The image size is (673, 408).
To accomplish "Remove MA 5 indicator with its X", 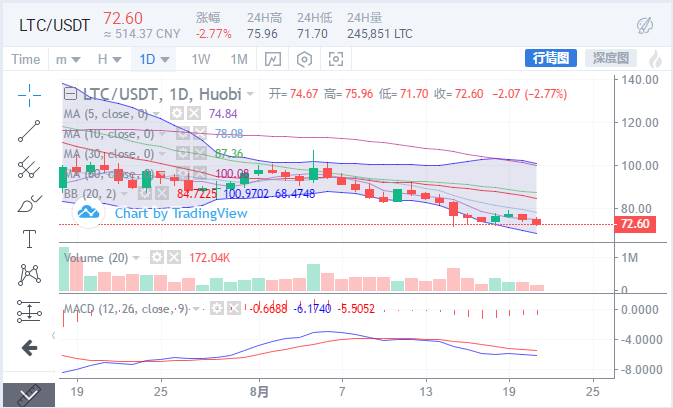I will point(194,114).
